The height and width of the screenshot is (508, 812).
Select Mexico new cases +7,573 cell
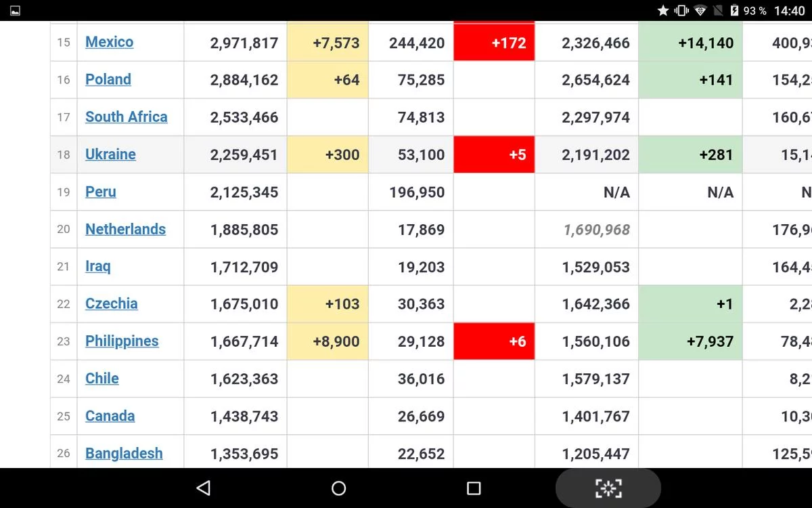coord(328,43)
